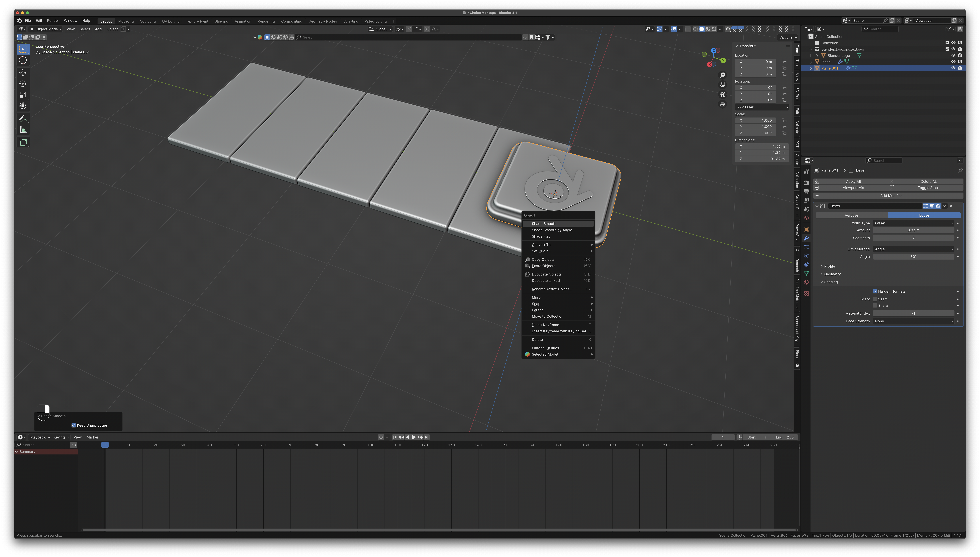Switch to the Shading workspace tab

[221, 21]
